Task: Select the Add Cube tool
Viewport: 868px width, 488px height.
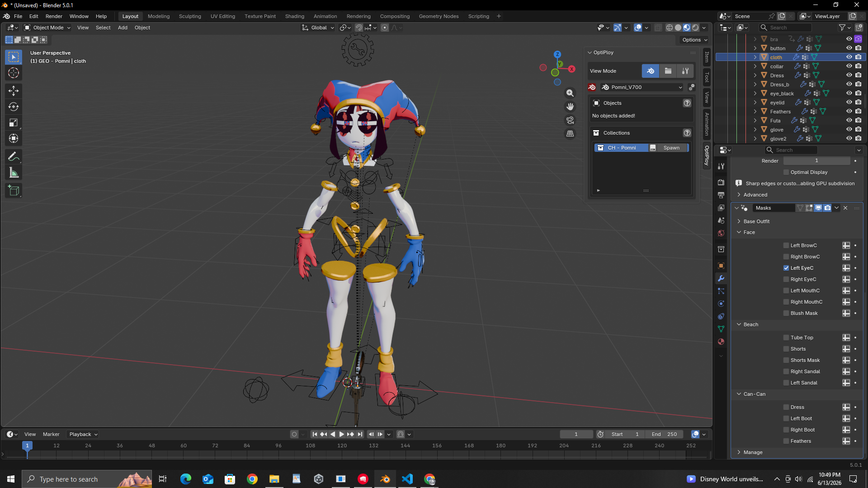Action: 14,191
